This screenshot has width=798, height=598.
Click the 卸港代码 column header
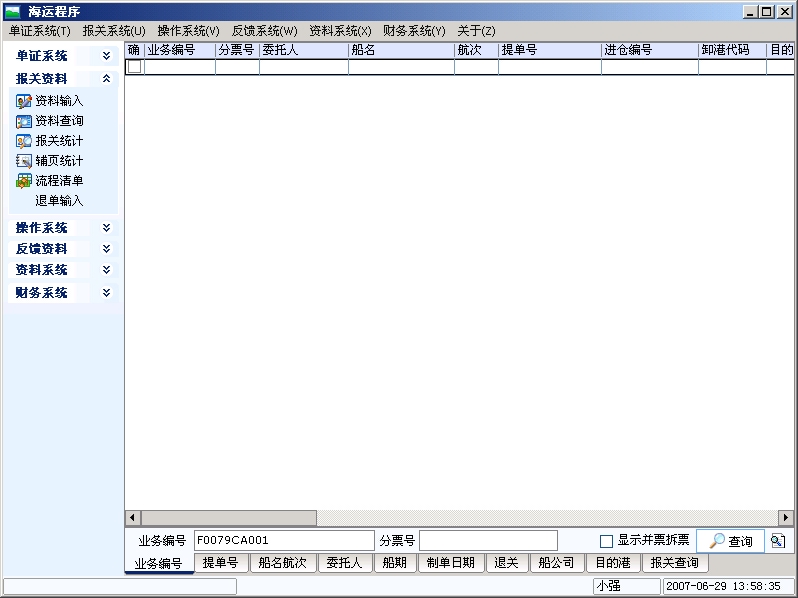732,50
